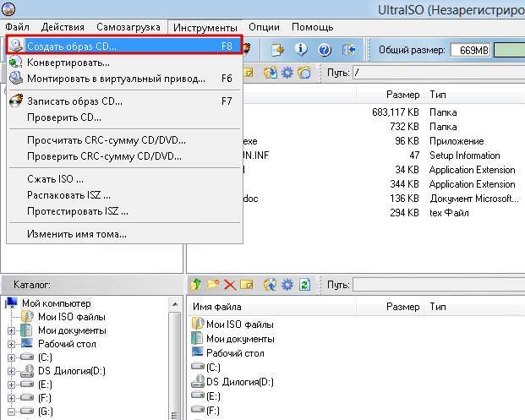Viewport: 525px width, 420px height.
Task: Choose Записать образ CD... entry
Action: point(124,101)
